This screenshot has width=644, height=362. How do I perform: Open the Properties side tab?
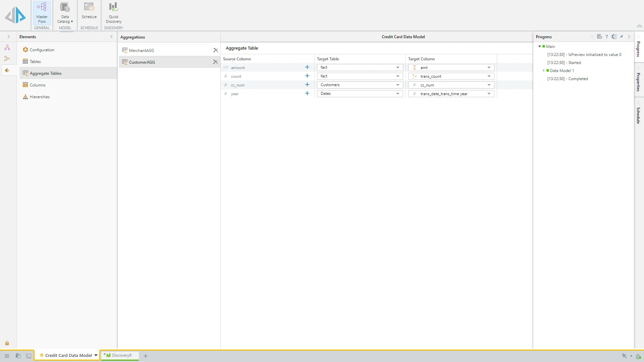(x=638, y=82)
